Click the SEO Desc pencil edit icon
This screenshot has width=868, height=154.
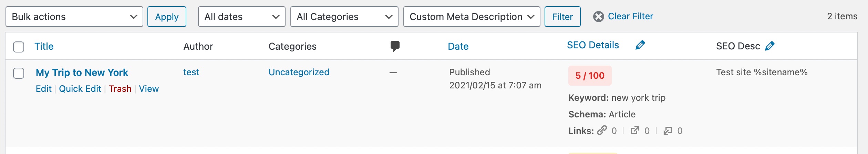(x=769, y=46)
